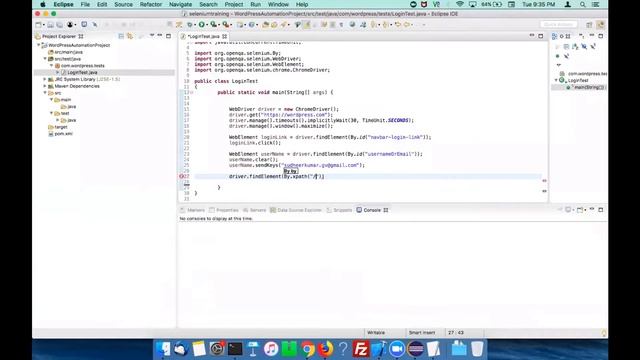Open the Window menu
The width and height of the screenshot is (640, 360).
278,4
